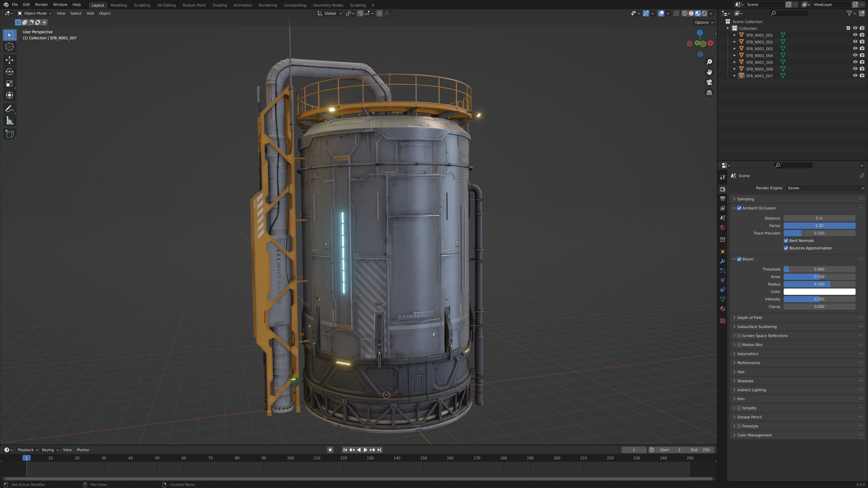Uncheck Bent Normals
The width and height of the screenshot is (868, 488).
point(786,240)
